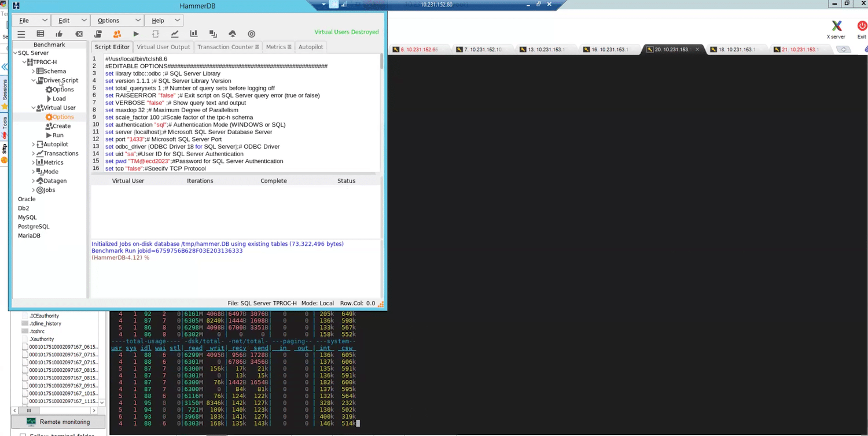Switch to session tab 6. 10.231.152.65
This screenshot has height=436, width=868.
[x=419, y=50]
